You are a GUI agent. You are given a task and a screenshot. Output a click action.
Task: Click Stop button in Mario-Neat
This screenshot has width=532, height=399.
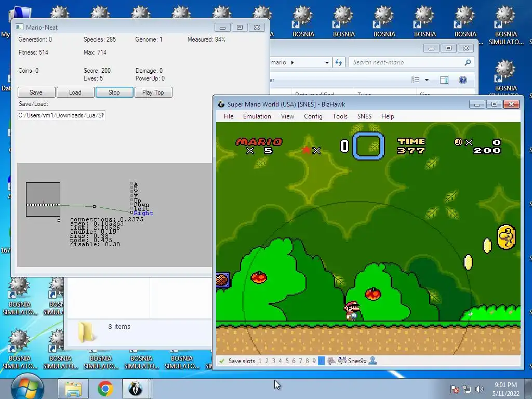114,92
